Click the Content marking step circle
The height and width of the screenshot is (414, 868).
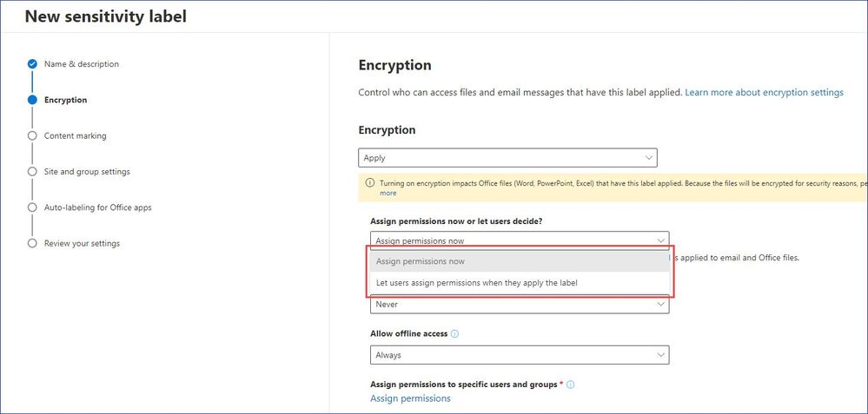[x=32, y=136]
